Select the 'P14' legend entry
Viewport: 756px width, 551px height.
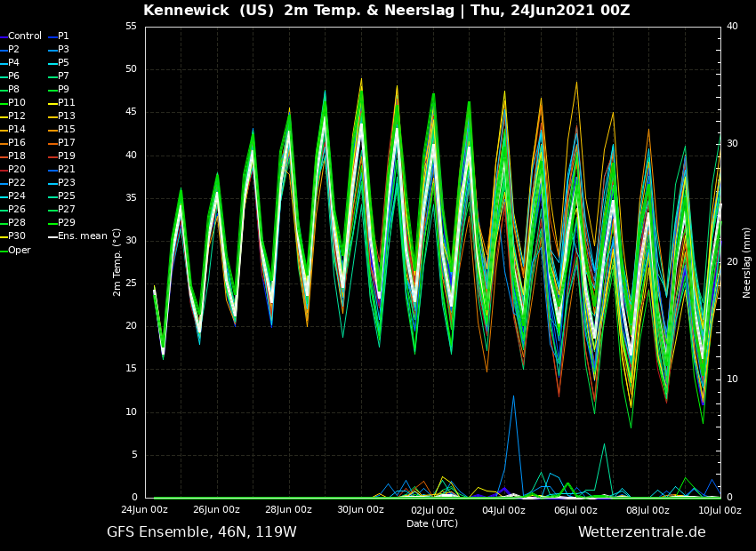[x=13, y=129]
